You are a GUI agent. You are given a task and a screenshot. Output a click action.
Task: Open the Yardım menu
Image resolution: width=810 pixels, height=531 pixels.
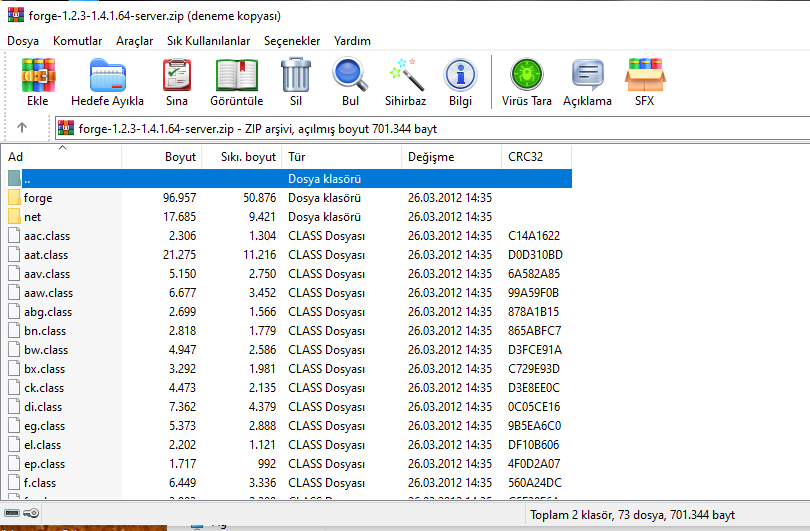(x=352, y=41)
